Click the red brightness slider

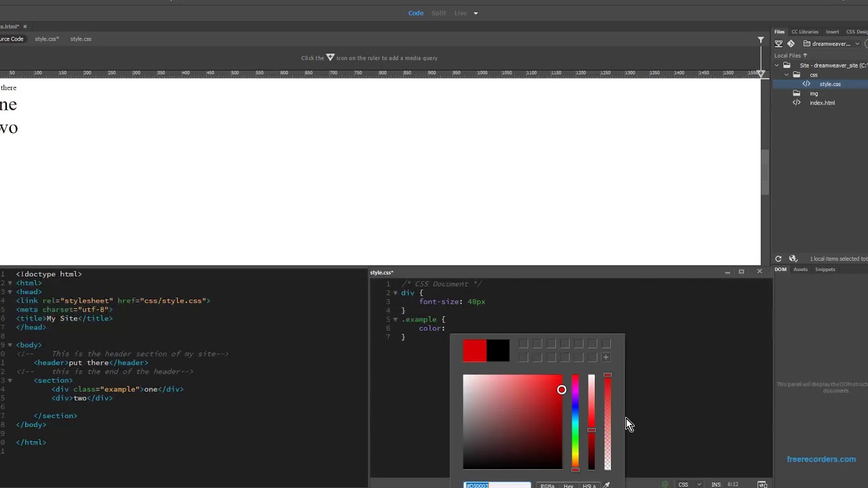click(591, 422)
